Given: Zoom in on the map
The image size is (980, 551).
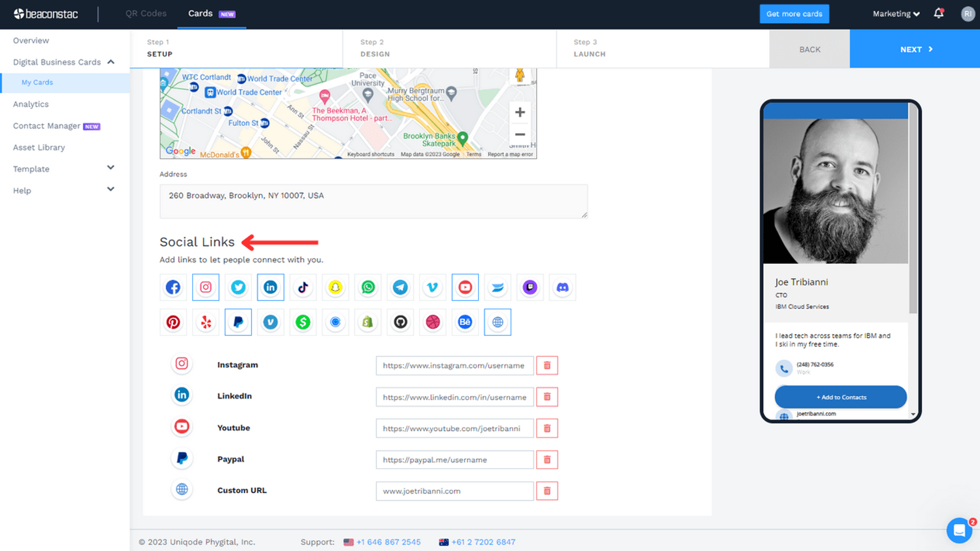Looking at the screenshot, I should pos(520,112).
